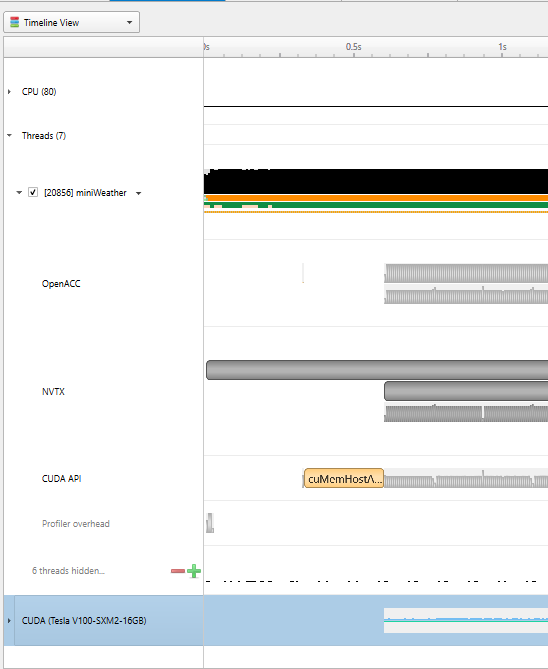Select the CUDA API row label
This screenshot has height=669, width=548.
click(61, 479)
